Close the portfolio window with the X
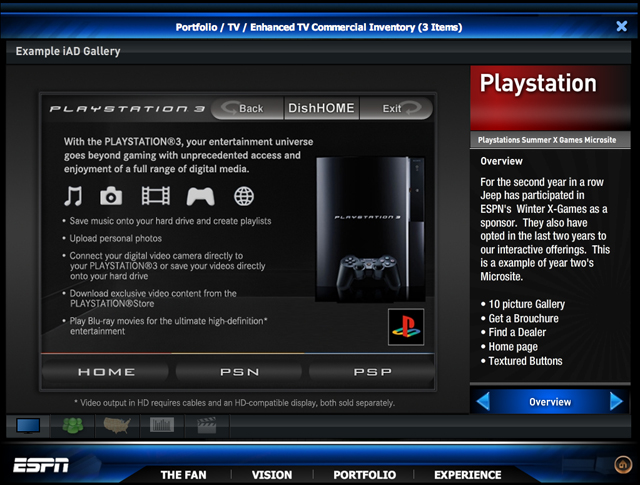 pyautogui.click(x=622, y=27)
